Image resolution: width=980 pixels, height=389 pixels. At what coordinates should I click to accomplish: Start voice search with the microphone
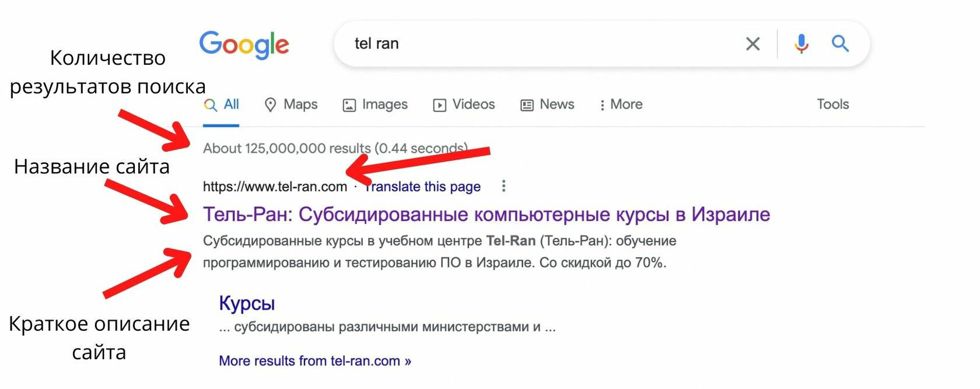(801, 44)
